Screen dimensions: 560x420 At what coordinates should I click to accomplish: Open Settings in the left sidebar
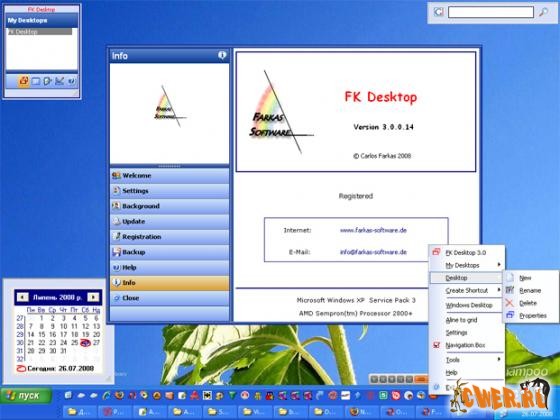tap(170, 191)
